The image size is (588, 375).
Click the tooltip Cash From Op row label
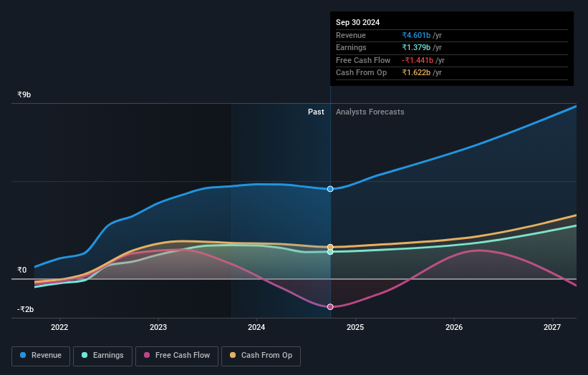click(x=361, y=73)
